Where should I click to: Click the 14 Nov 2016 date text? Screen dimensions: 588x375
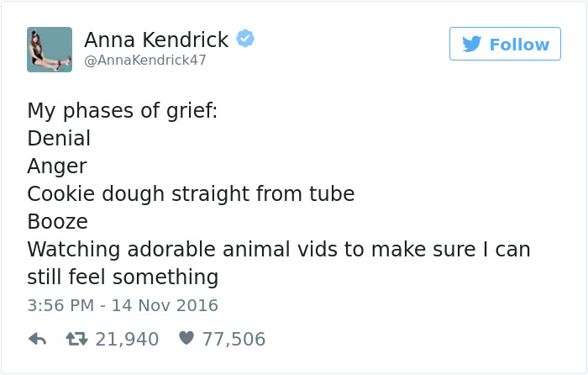coord(165,305)
